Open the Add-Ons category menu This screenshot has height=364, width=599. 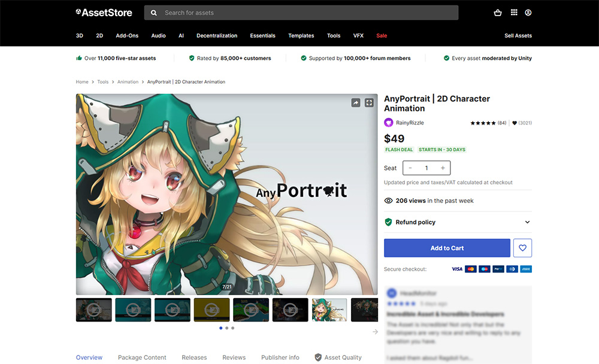coord(127,35)
